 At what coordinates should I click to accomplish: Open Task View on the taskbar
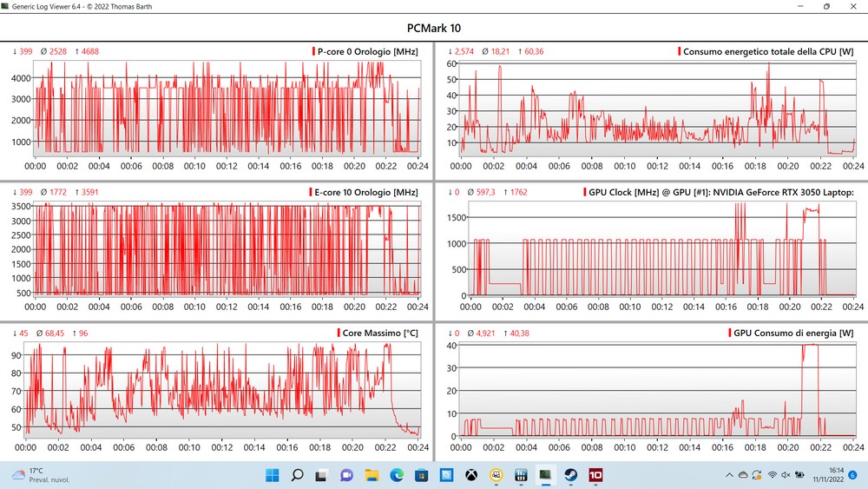(x=322, y=475)
